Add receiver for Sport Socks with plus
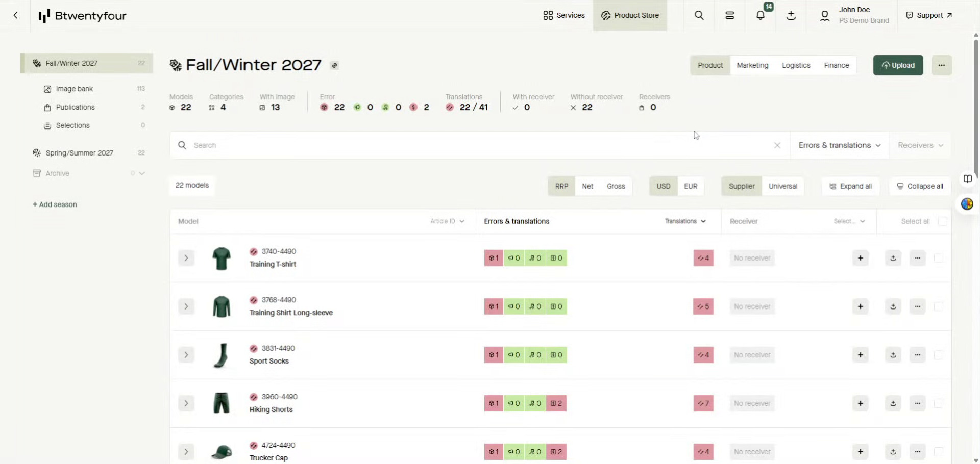 (x=861, y=355)
